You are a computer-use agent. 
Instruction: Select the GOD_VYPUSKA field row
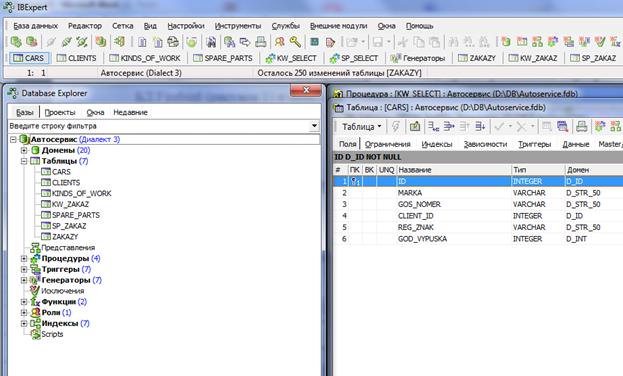478,239
